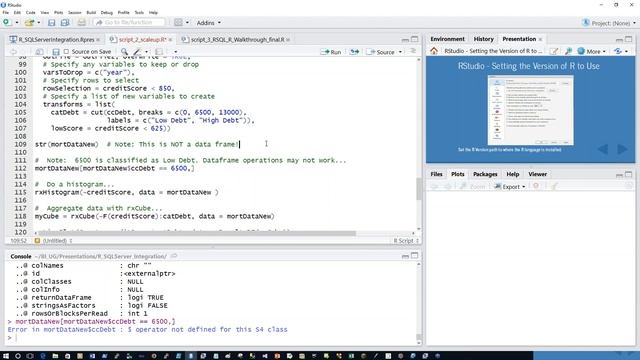Click the Task View icon on taskbar
Screen dimensions: 640x360
30,356
